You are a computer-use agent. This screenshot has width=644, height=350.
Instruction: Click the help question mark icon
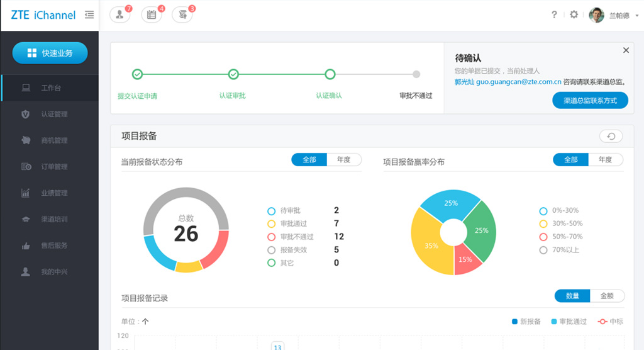point(554,14)
